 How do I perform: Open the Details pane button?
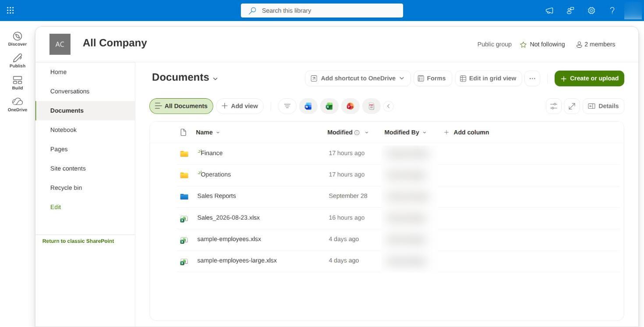point(603,106)
